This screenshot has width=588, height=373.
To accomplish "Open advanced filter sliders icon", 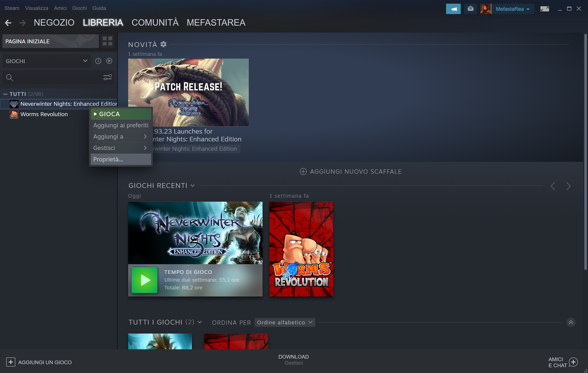I will (107, 77).
